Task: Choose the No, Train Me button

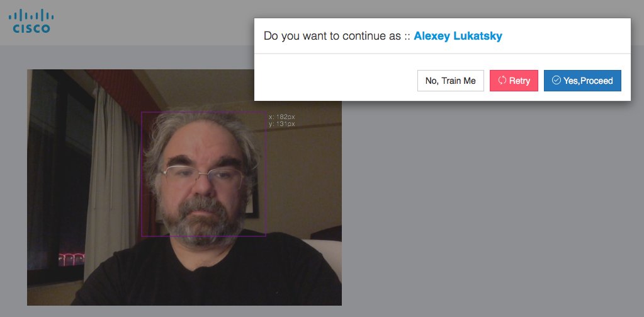Action: [x=451, y=81]
